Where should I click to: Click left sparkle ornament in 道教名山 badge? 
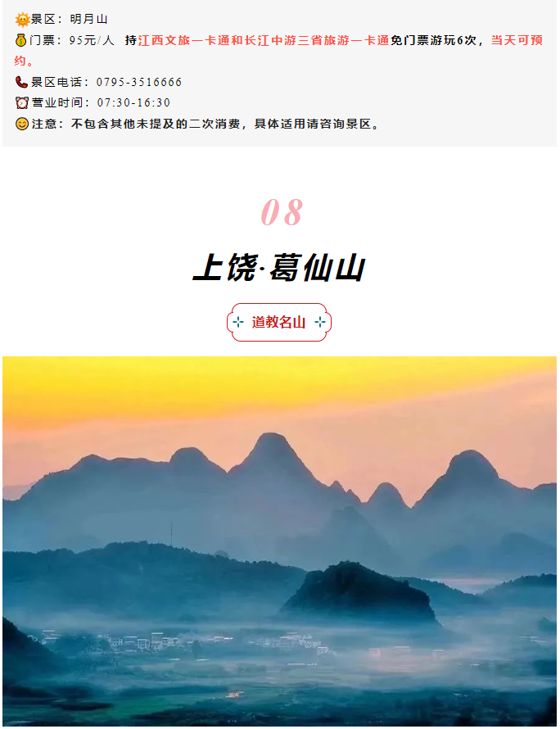point(238,322)
